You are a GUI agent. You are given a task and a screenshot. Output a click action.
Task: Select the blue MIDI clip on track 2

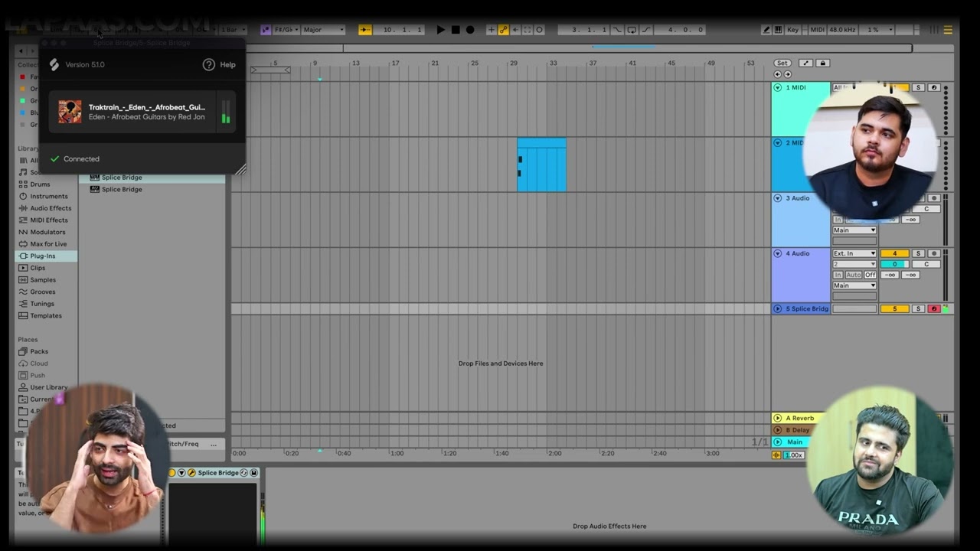(541, 165)
